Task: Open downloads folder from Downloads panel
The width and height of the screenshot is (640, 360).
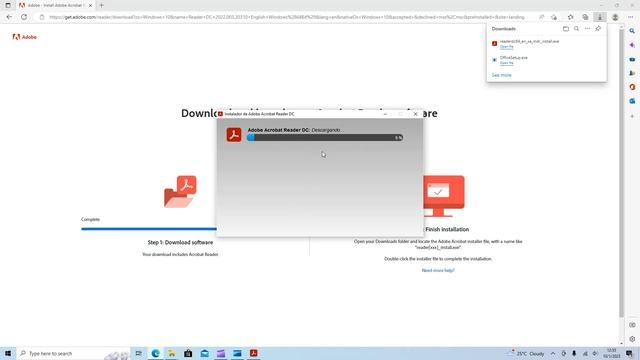Action: coord(566,29)
